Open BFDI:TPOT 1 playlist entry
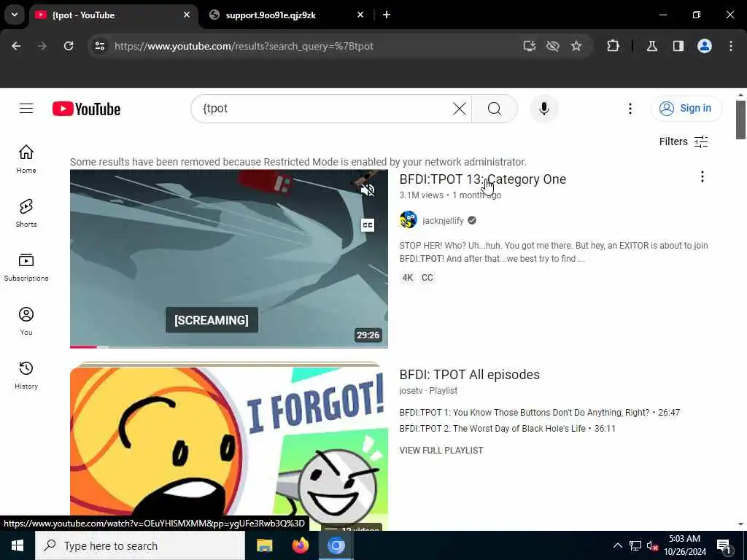 (x=539, y=413)
